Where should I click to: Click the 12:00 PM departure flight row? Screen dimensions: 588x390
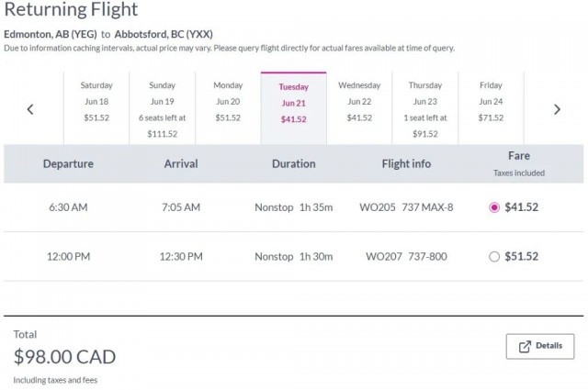pyautogui.click(x=68, y=257)
